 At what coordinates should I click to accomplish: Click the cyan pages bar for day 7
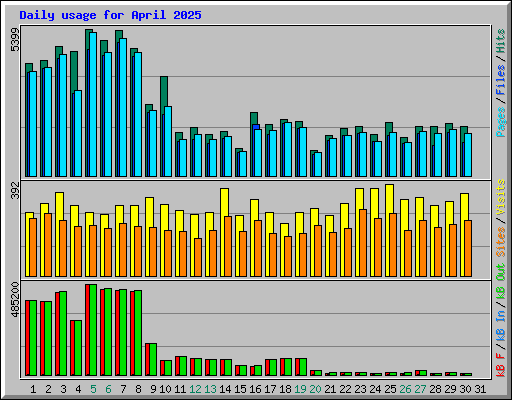coord(123,107)
